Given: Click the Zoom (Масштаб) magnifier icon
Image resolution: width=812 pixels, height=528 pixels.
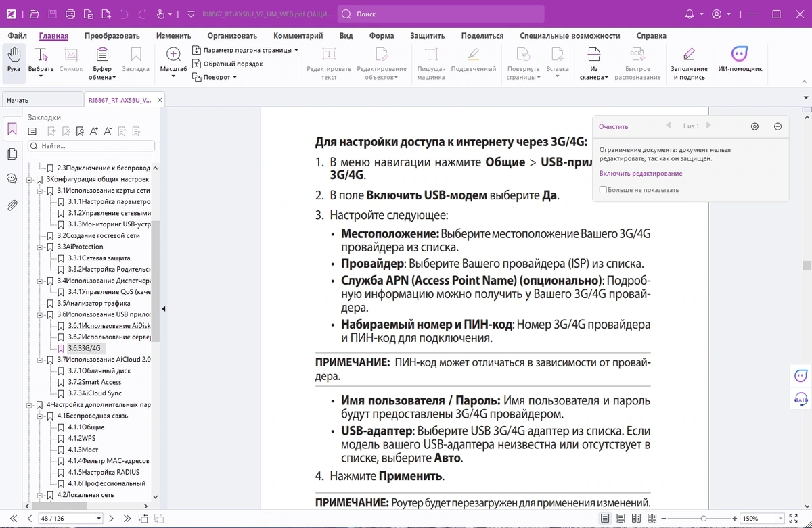Looking at the screenshot, I should (x=174, y=55).
